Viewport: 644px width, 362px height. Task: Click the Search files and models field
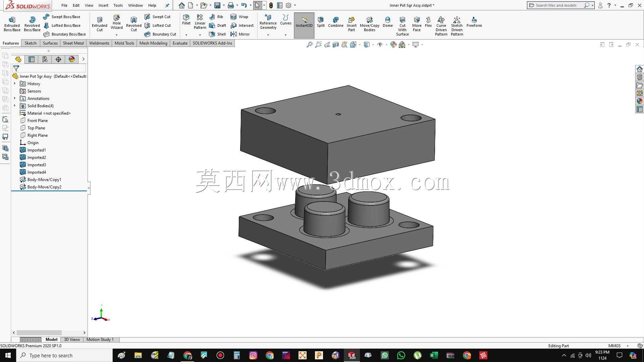coord(557,5)
